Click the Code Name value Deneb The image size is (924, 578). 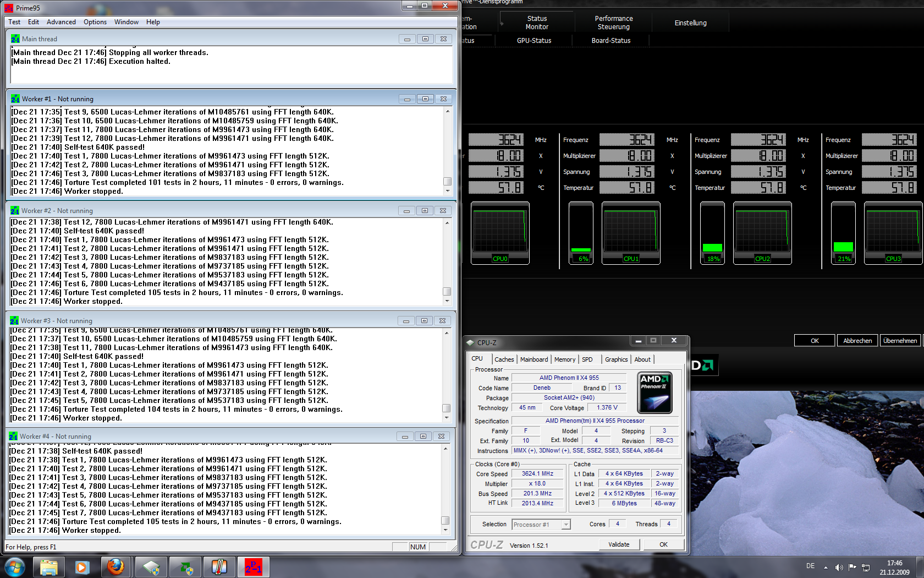542,388
